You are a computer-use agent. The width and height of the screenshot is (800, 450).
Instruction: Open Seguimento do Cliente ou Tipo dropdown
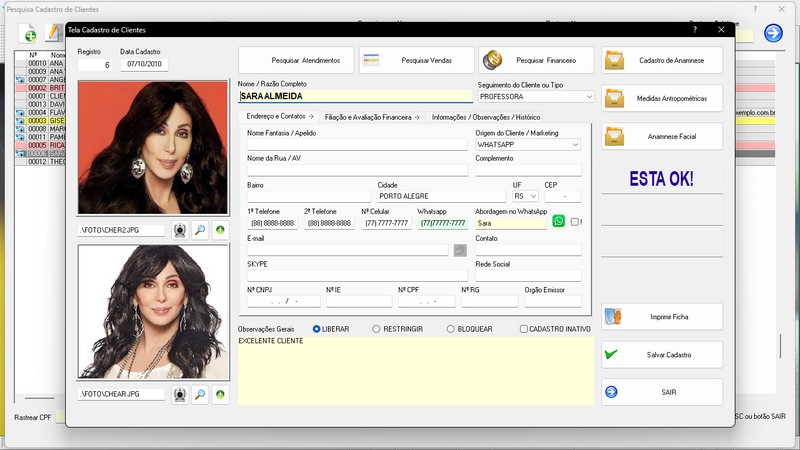click(588, 97)
